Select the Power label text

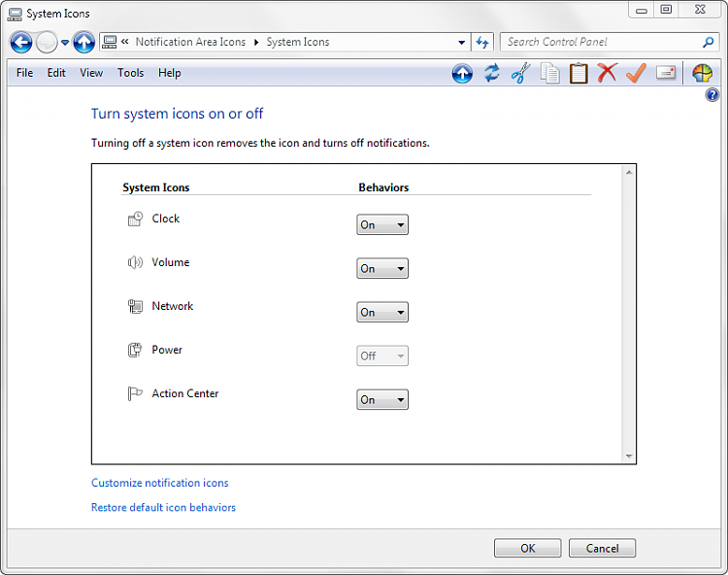click(167, 350)
